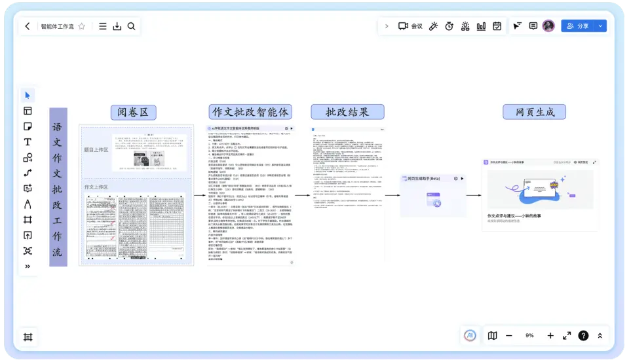The image size is (629, 364).
Task: Open the AI assistant button
Action: point(470,336)
